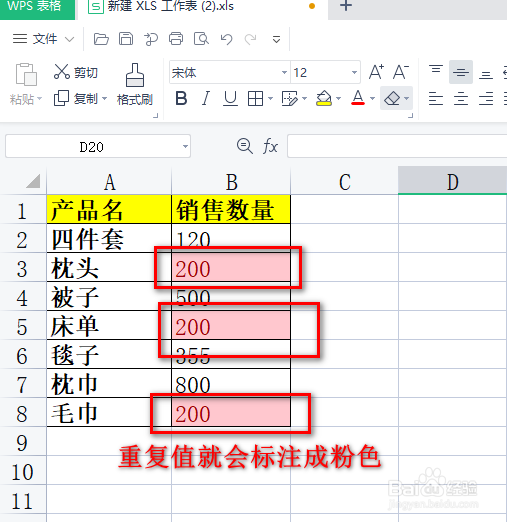Expand the Copy options arrow
The image size is (507, 522).
point(104,99)
